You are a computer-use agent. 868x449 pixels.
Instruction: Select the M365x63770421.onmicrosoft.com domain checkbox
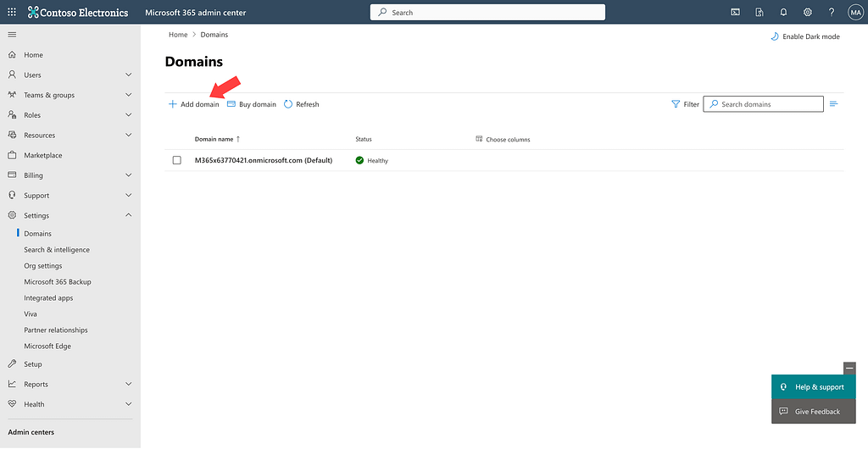click(177, 160)
